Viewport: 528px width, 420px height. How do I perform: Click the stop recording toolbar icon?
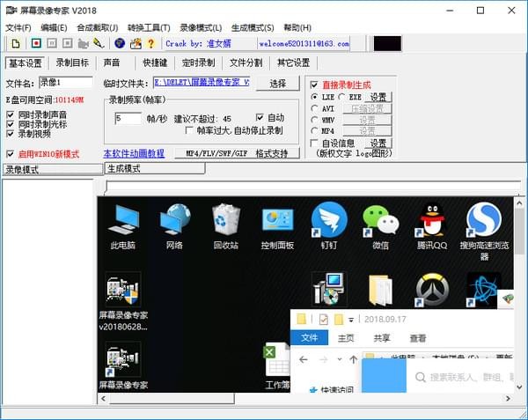tap(68, 43)
